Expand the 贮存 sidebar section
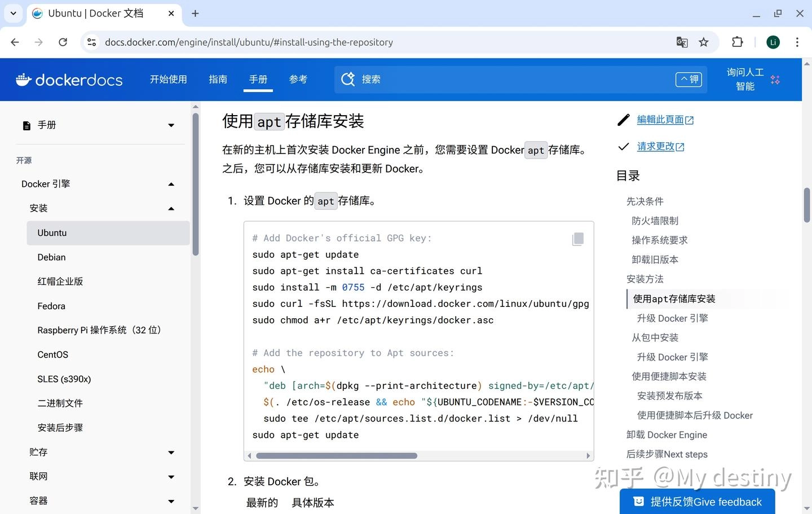This screenshot has width=812, height=514. click(x=171, y=453)
